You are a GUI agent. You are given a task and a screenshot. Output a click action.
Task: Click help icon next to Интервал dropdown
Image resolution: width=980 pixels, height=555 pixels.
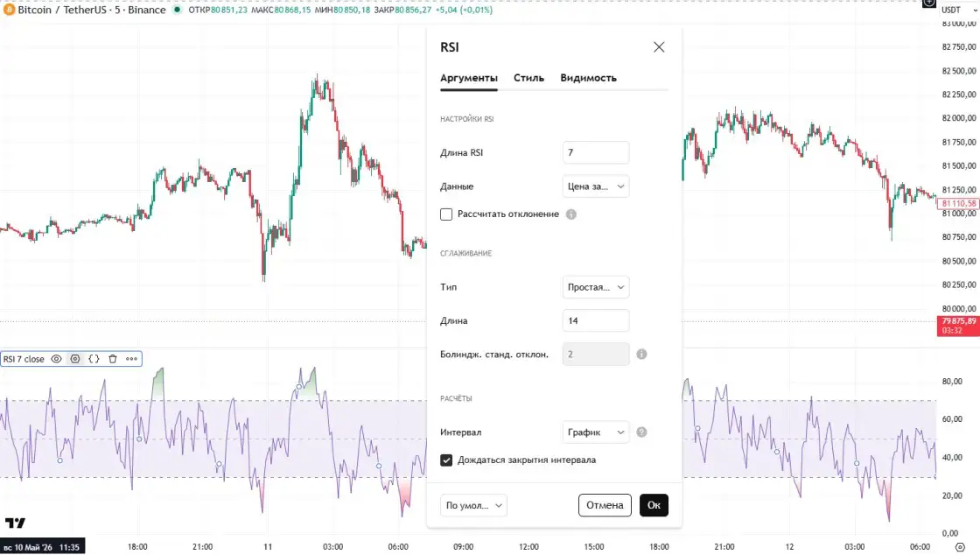(641, 432)
